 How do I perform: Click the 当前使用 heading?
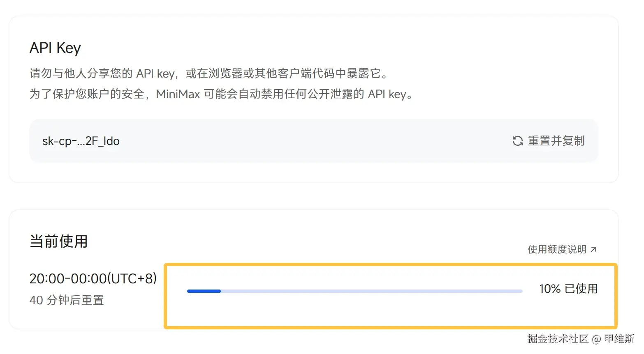(59, 241)
